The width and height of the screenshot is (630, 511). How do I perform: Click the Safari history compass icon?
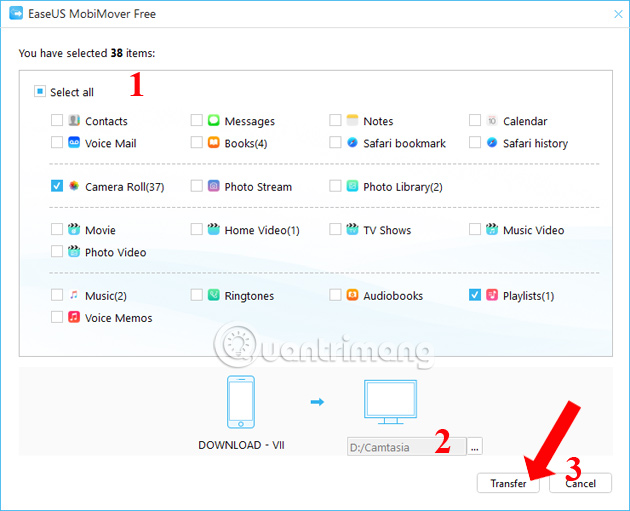[x=492, y=142]
